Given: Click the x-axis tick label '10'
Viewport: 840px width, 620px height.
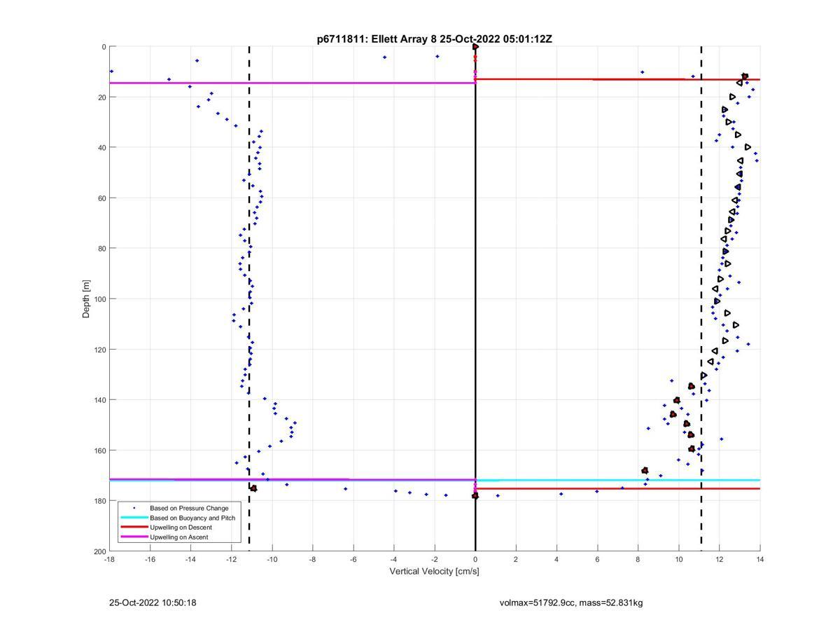Looking at the screenshot, I should (678, 559).
